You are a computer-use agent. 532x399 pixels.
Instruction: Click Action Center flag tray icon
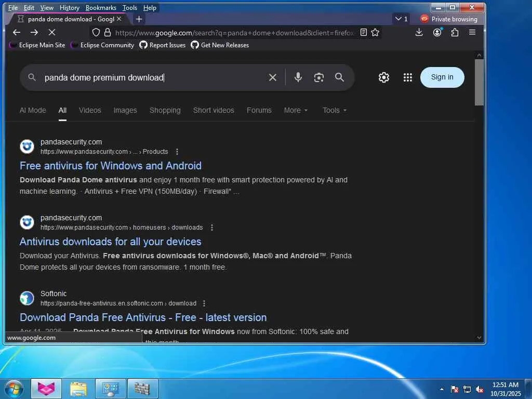[454, 389]
